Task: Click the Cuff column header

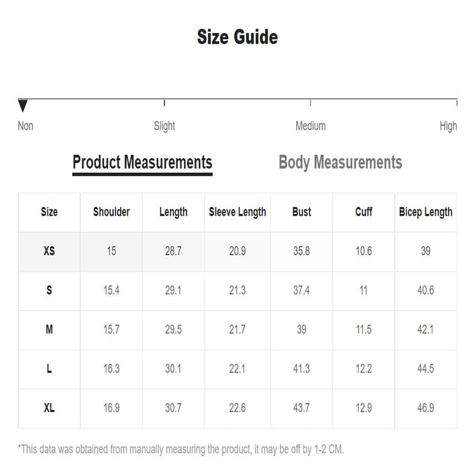Action: click(x=364, y=212)
